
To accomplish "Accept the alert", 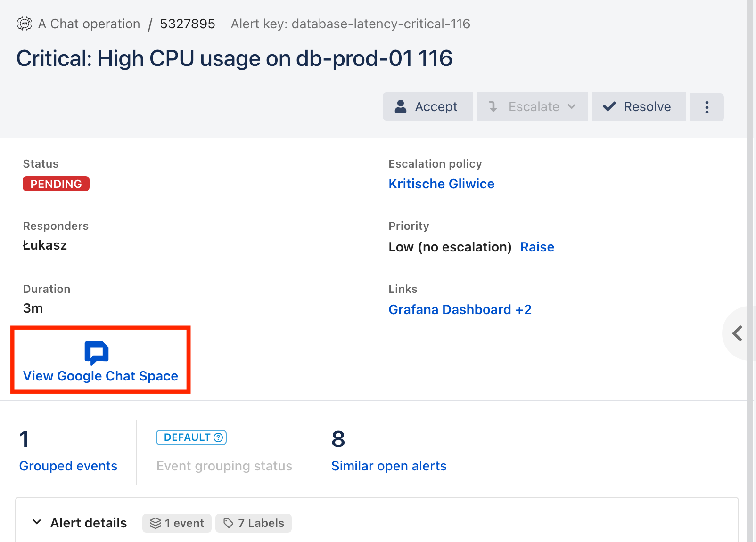I will tap(427, 107).
